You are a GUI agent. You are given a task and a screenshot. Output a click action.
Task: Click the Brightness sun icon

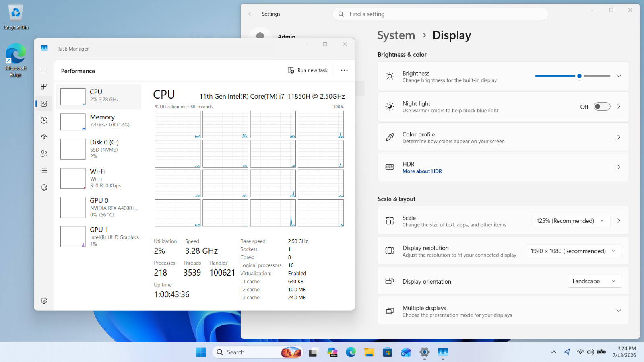pyautogui.click(x=390, y=76)
